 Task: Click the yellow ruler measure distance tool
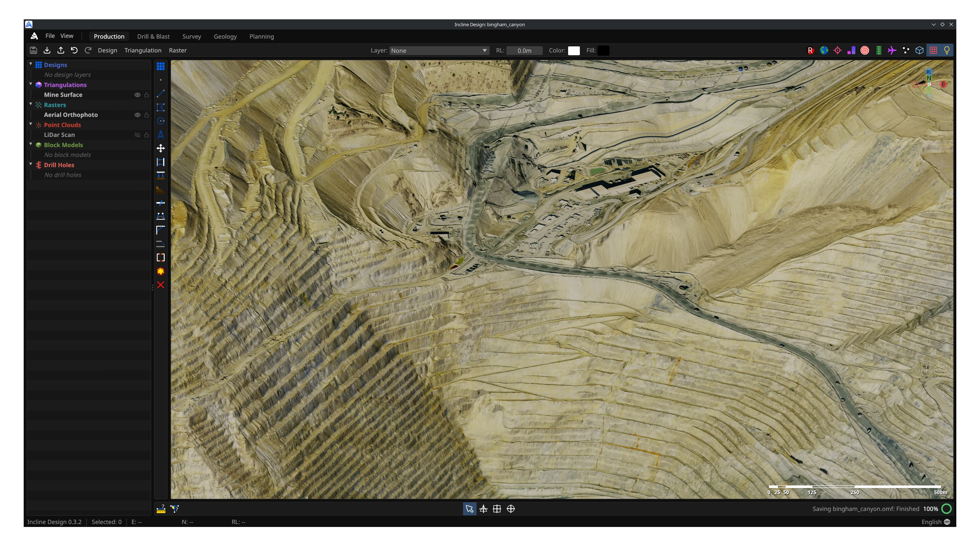click(x=161, y=509)
